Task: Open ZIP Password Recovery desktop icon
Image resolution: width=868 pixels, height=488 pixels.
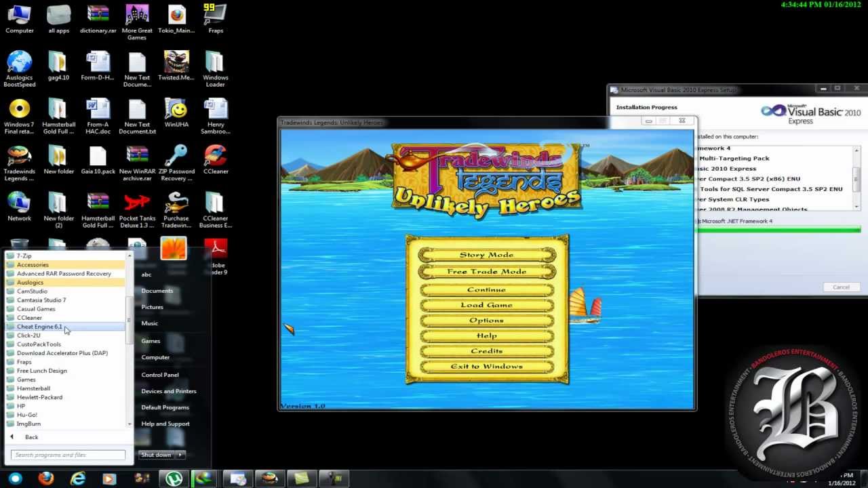Action: [x=176, y=163]
